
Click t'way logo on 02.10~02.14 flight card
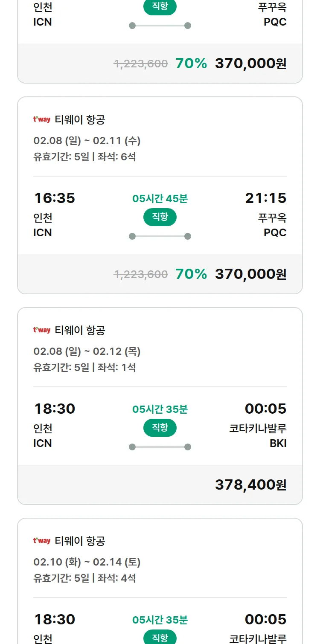[x=42, y=541]
